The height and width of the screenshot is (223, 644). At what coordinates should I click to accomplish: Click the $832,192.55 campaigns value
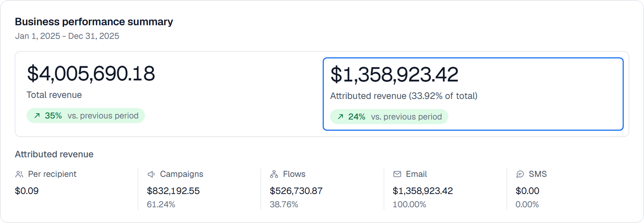(173, 191)
